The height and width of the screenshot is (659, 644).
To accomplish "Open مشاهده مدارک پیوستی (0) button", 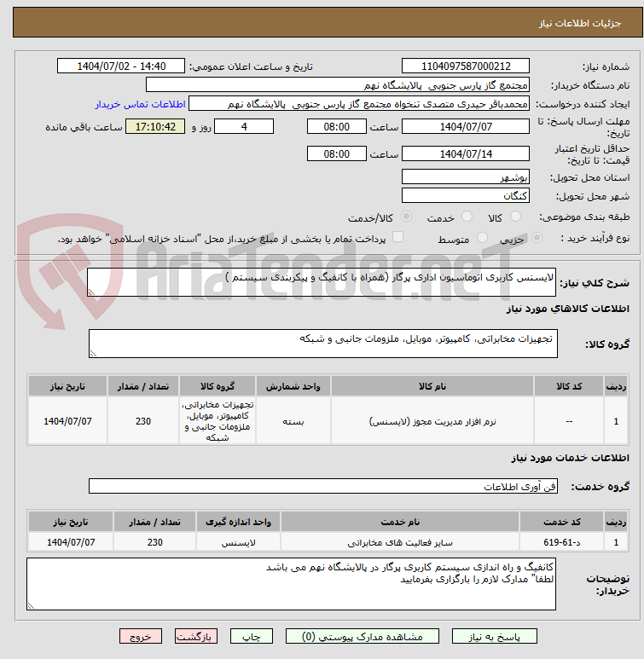I will tap(363, 636).
